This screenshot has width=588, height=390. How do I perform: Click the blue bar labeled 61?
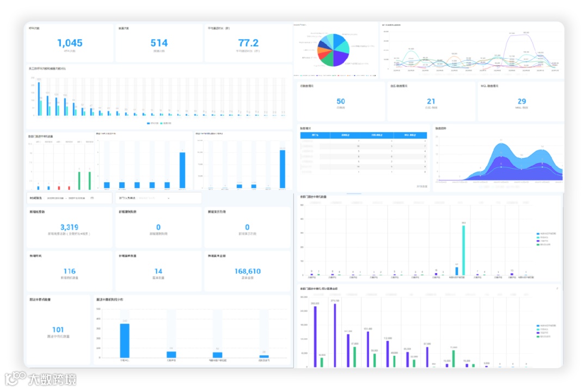point(457,271)
